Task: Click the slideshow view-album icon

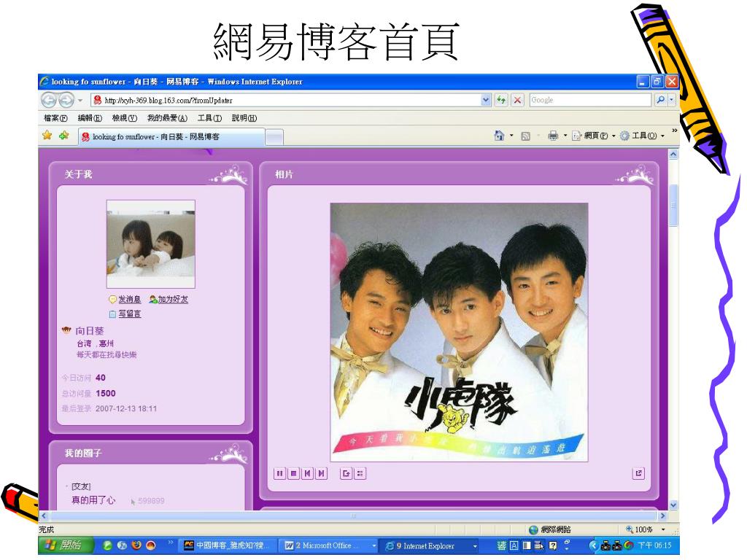Action: point(347,473)
